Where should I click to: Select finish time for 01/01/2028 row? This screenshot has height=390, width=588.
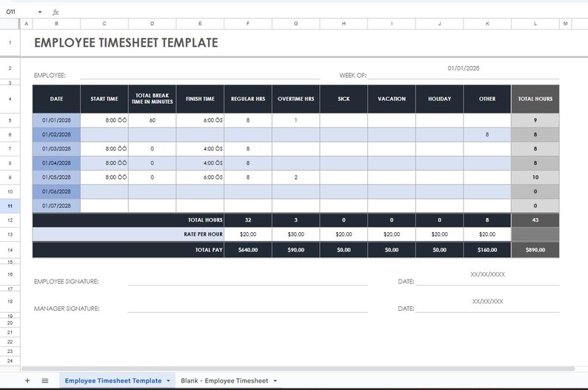tap(200, 121)
